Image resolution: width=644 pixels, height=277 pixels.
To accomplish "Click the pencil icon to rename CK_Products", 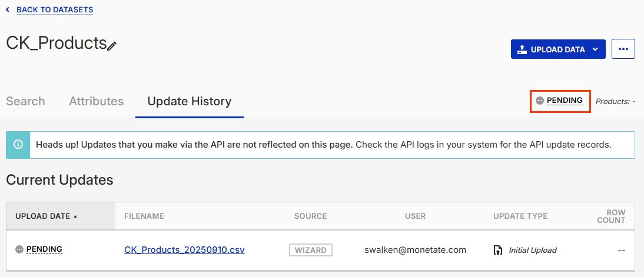I will (x=112, y=46).
